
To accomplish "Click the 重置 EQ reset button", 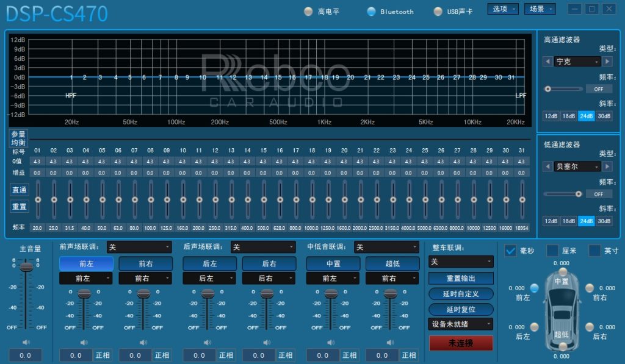I will pos(19,206).
